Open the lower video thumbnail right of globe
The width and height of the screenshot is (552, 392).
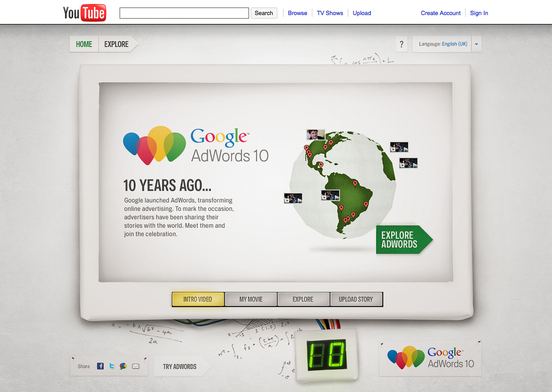[x=408, y=163]
